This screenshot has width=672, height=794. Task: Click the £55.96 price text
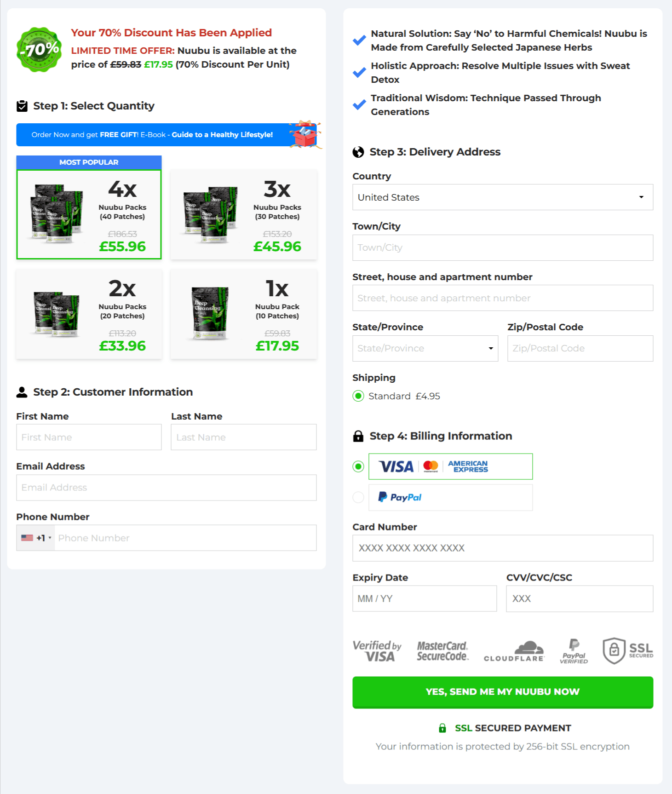coord(122,247)
